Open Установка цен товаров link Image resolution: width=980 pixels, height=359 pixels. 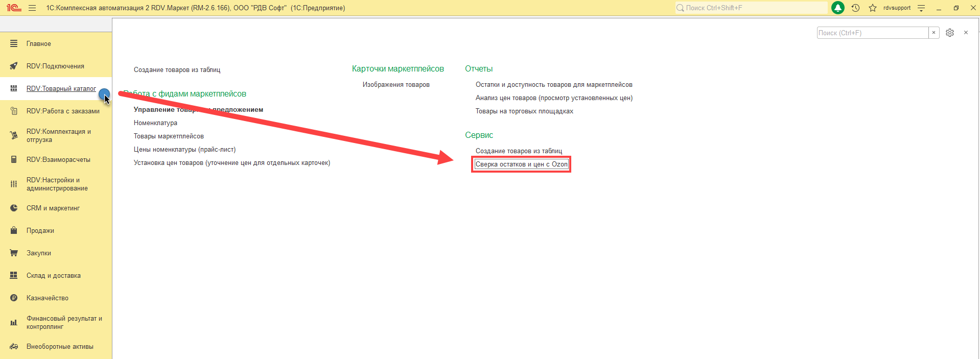(232, 162)
